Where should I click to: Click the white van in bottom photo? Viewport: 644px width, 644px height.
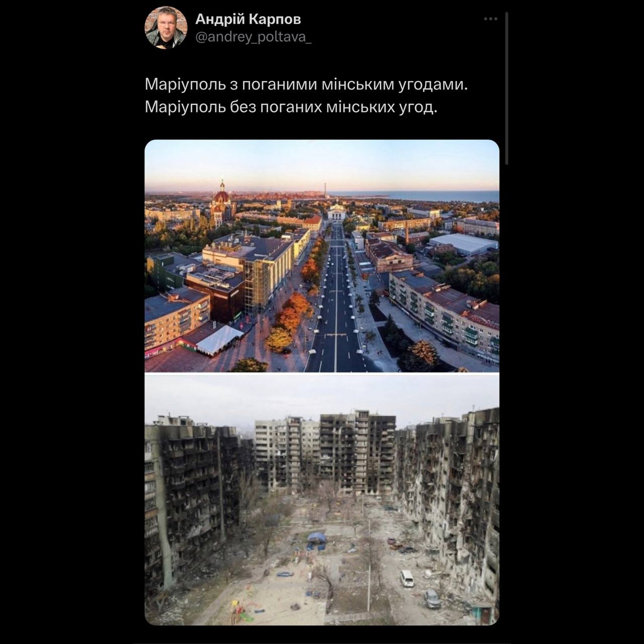(407, 578)
